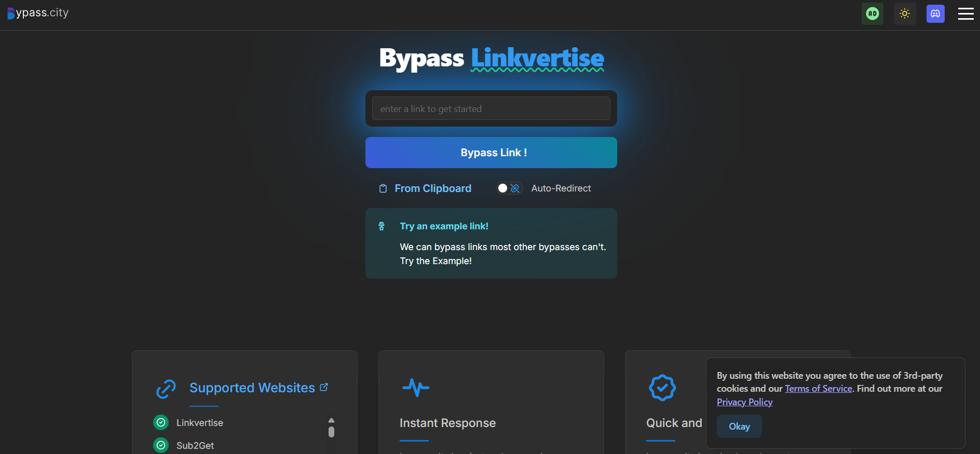Screen dimensions: 980x454
Task: Paste link using From Clipboard
Action: click(432, 188)
